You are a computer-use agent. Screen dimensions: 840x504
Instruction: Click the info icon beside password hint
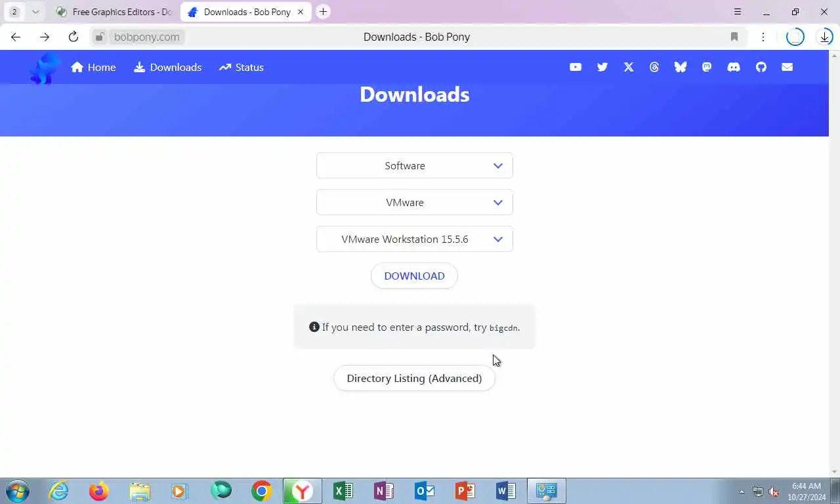point(314,327)
